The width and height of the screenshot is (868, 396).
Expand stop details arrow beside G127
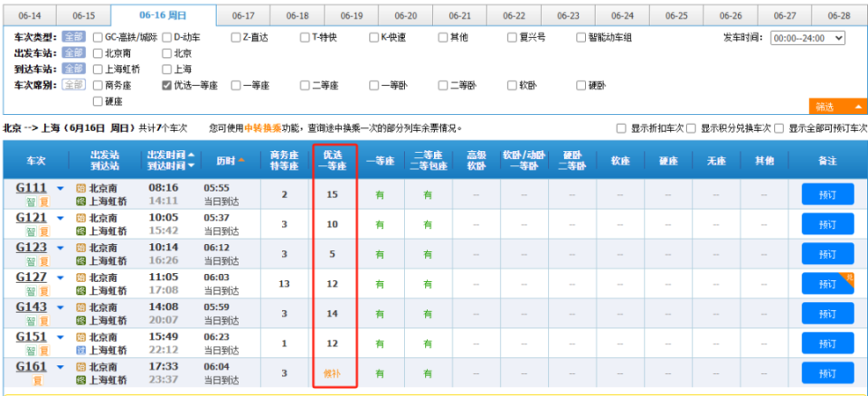pos(61,278)
